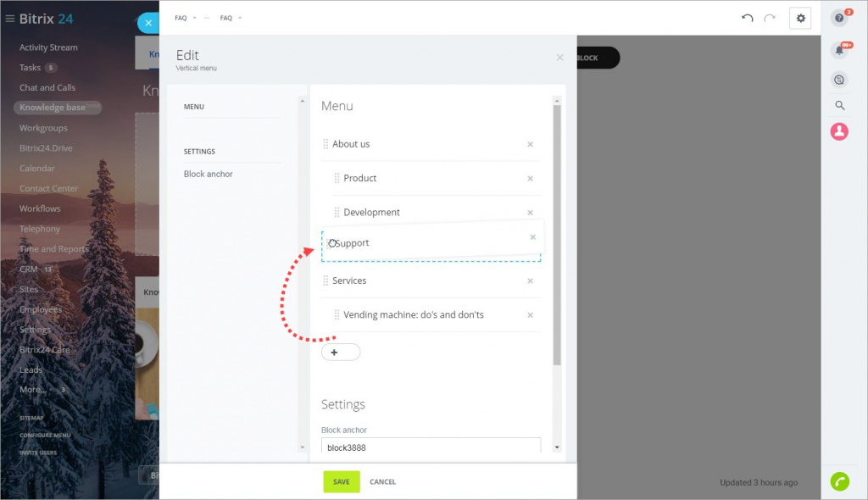The height and width of the screenshot is (500, 868).
Task: Click the search magnifier icon
Action: [x=840, y=105]
